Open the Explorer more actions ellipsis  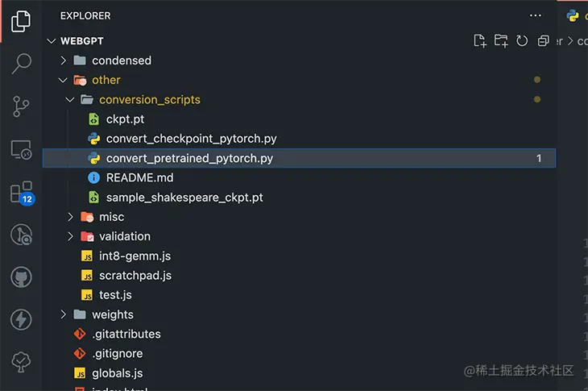click(535, 16)
